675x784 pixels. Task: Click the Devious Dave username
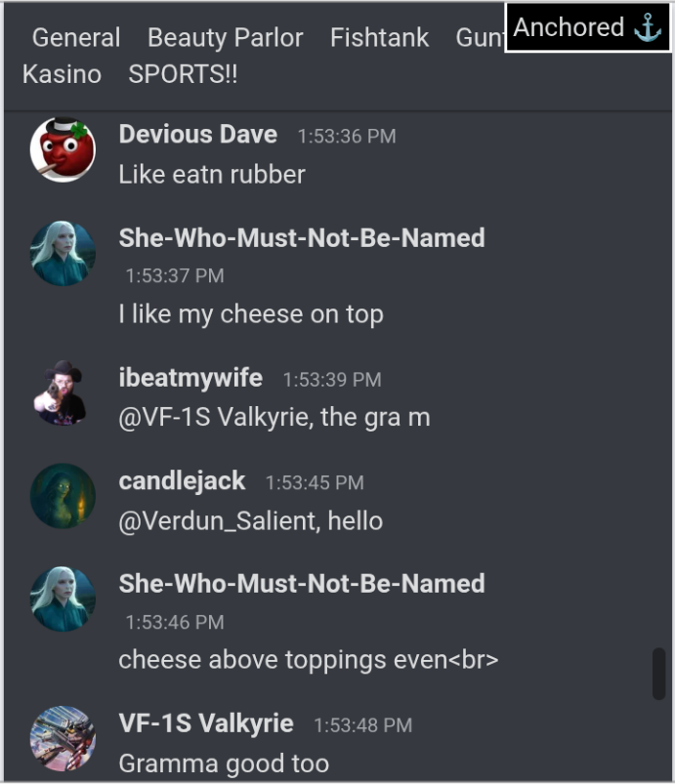coord(198,134)
